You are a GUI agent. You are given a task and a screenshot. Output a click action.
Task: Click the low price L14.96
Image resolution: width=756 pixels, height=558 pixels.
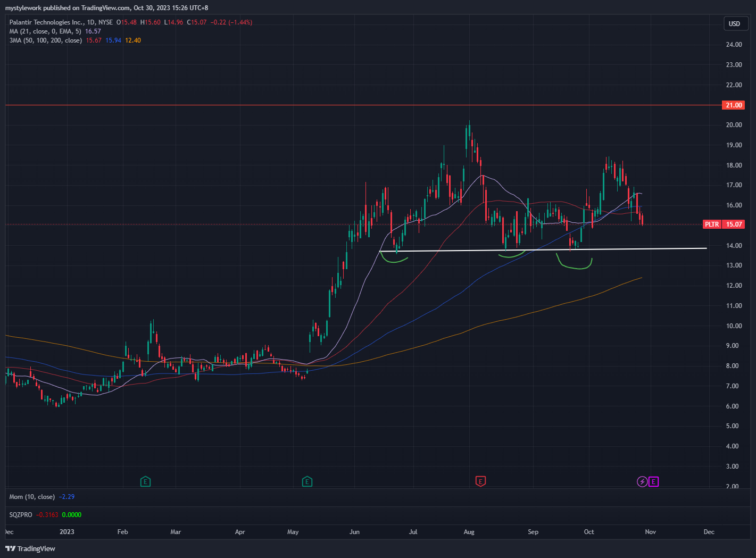(x=174, y=22)
